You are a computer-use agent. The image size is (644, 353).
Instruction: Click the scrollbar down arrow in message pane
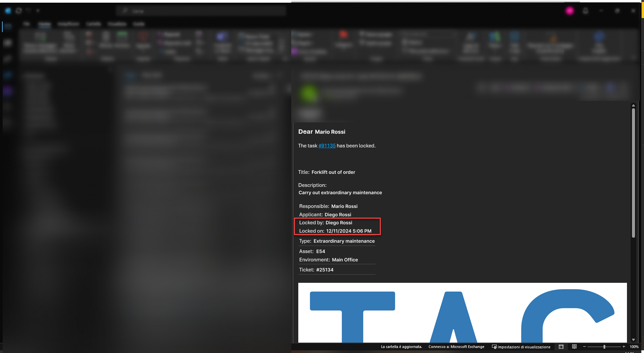(633, 340)
